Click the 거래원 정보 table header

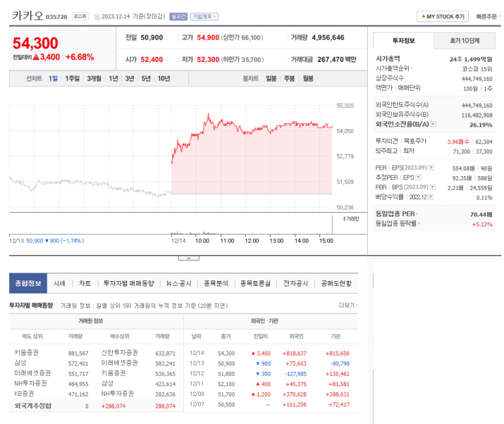tap(91, 321)
